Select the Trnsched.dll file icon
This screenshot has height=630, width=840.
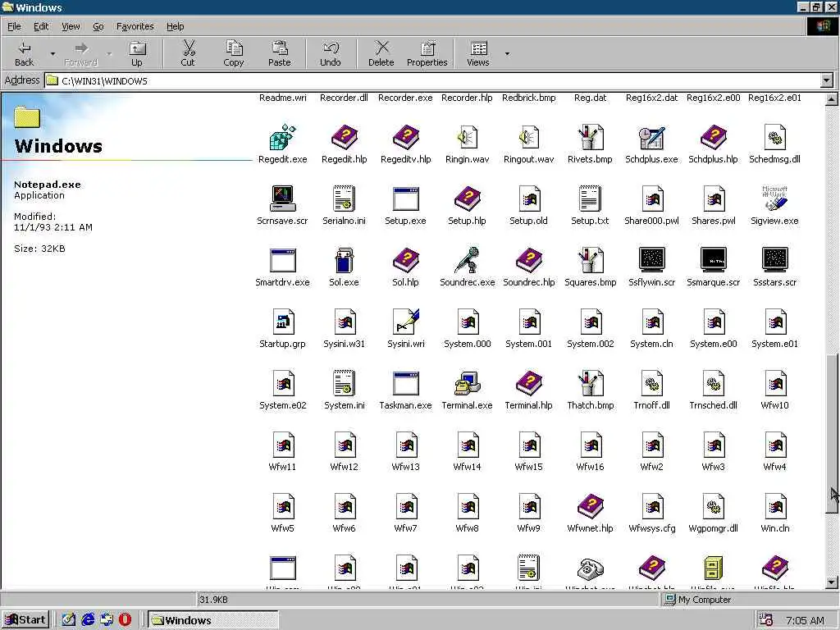(x=713, y=384)
